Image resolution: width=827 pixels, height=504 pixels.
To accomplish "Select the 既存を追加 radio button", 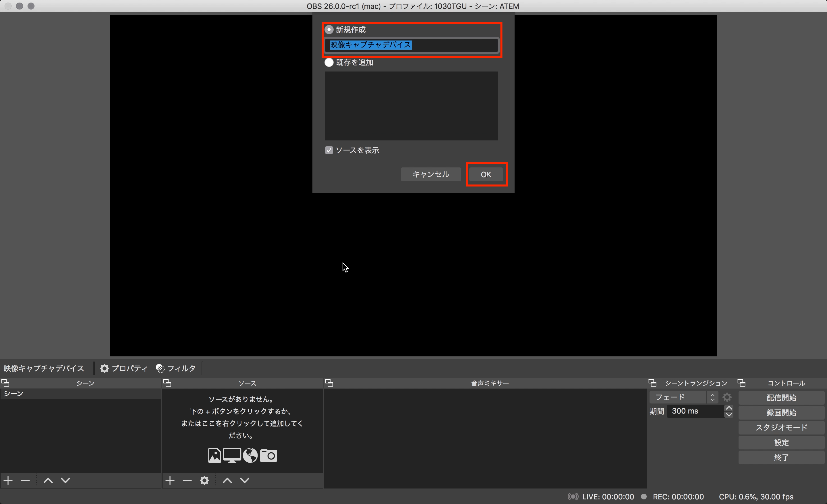I will tap(329, 62).
